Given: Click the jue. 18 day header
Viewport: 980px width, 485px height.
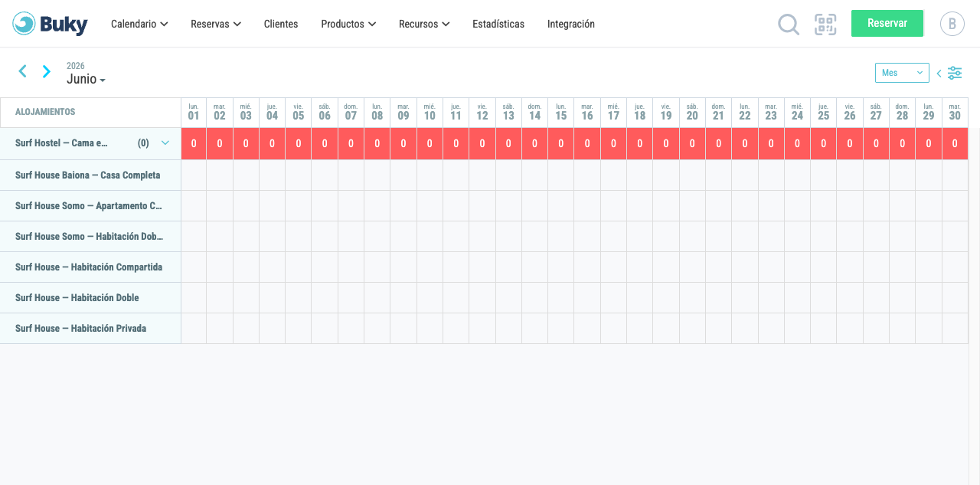Looking at the screenshot, I should (x=639, y=112).
